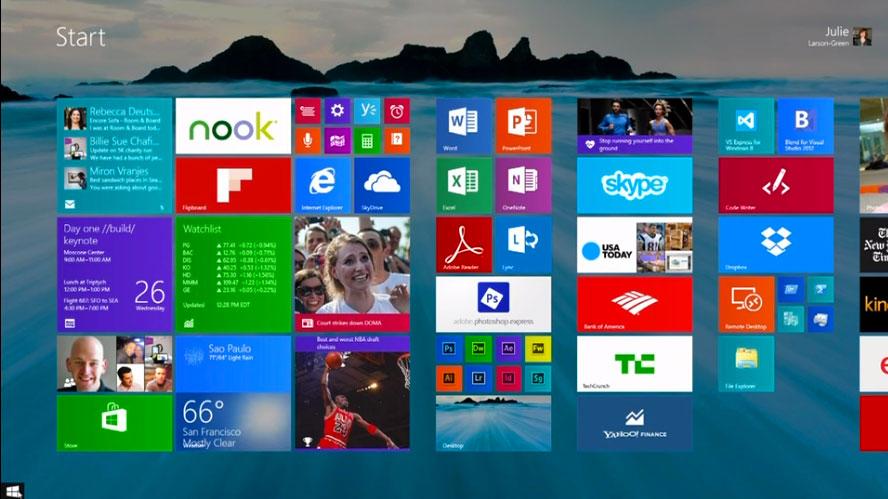888x499 pixels.
Task: Launch the Yammer tile
Action: pos(367,111)
